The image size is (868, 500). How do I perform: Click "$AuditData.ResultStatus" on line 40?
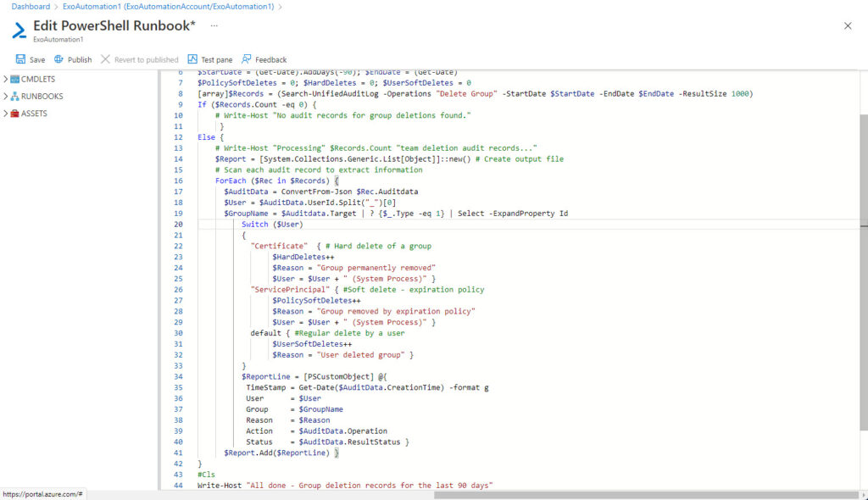[349, 442]
